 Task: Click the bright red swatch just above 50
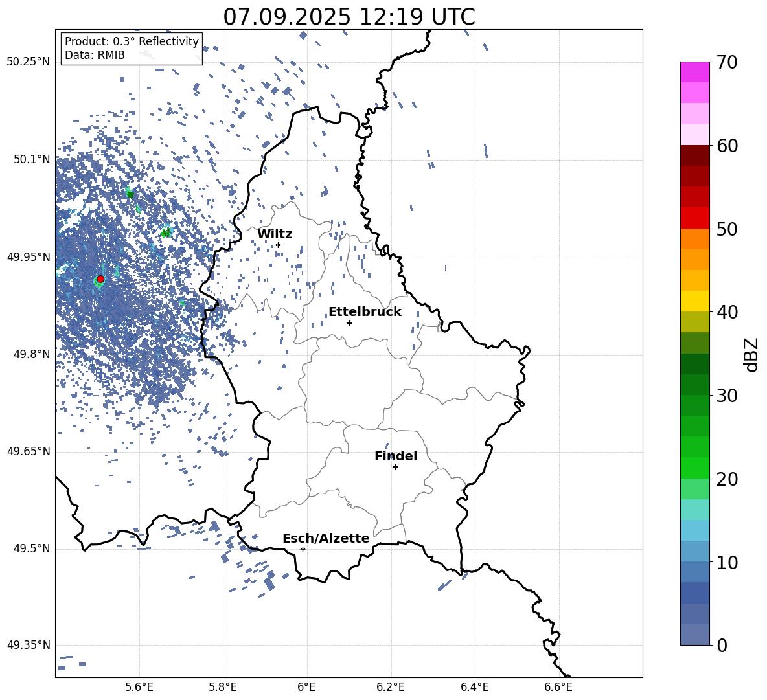694,218
